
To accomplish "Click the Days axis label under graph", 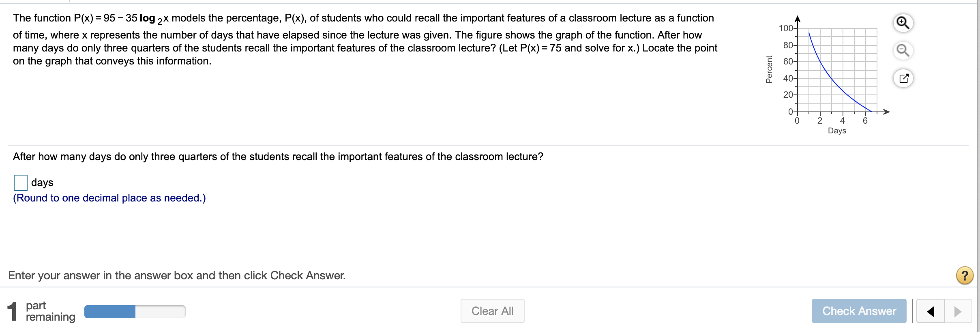I will (837, 131).
